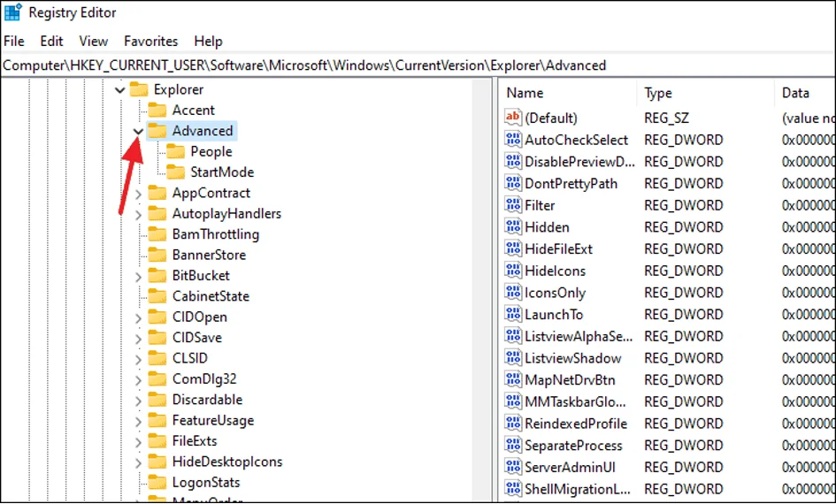Screen dimensions: 836x504
Task: Click the Filter DWORD icon
Action: pos(513,204)
